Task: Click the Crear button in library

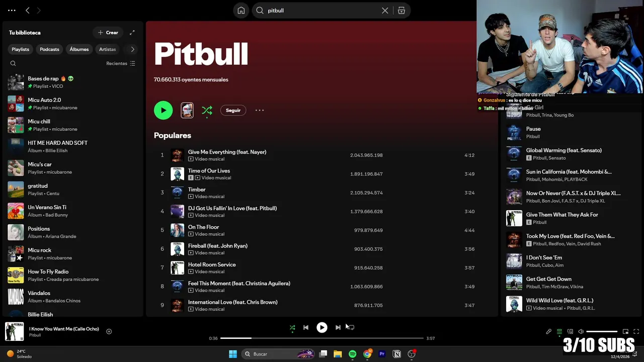Action: pos(108,33)
